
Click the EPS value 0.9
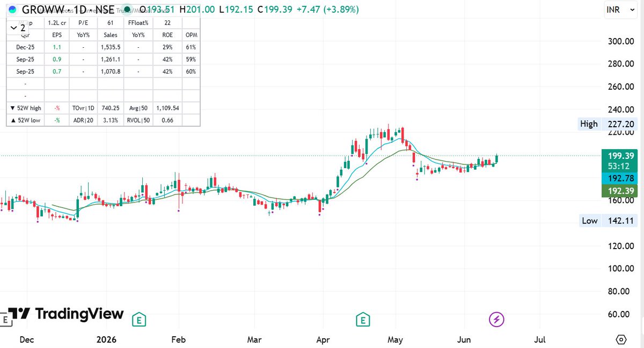click(x=56, y=59)
